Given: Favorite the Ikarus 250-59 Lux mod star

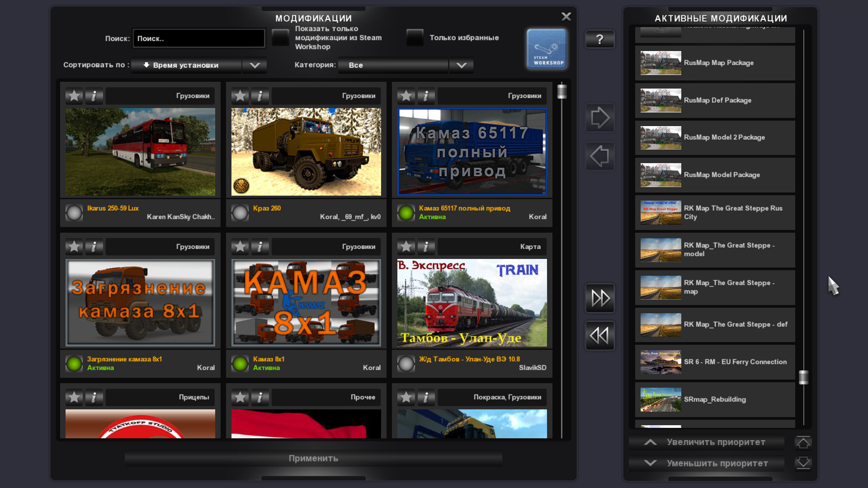Looking at the screenshot, I should coord(74,96).
